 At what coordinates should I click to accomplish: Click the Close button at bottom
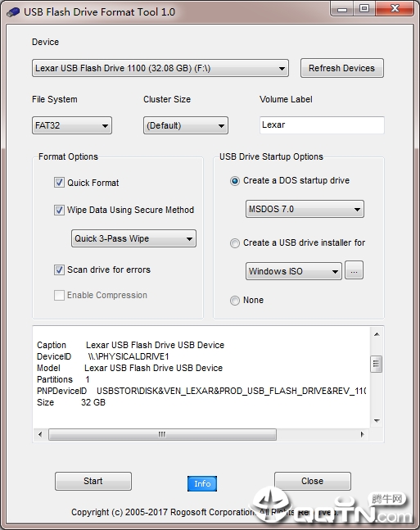(313, 481)
